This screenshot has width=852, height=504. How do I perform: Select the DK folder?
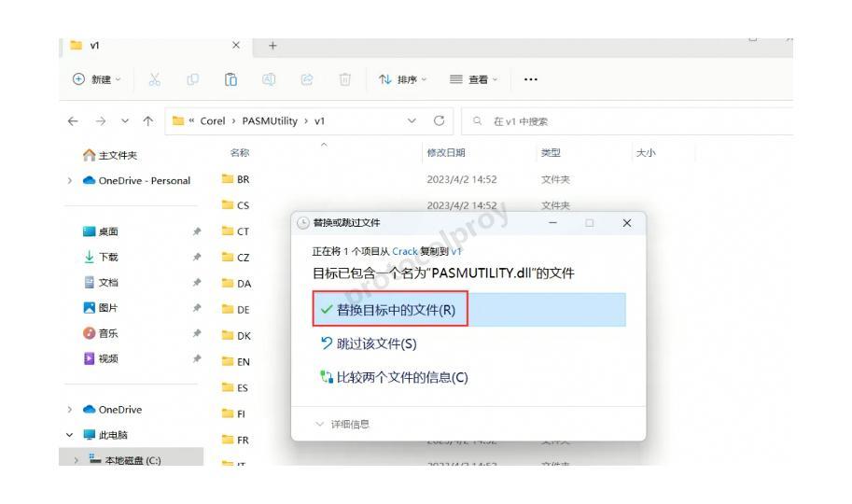click(x=236, y=336)
